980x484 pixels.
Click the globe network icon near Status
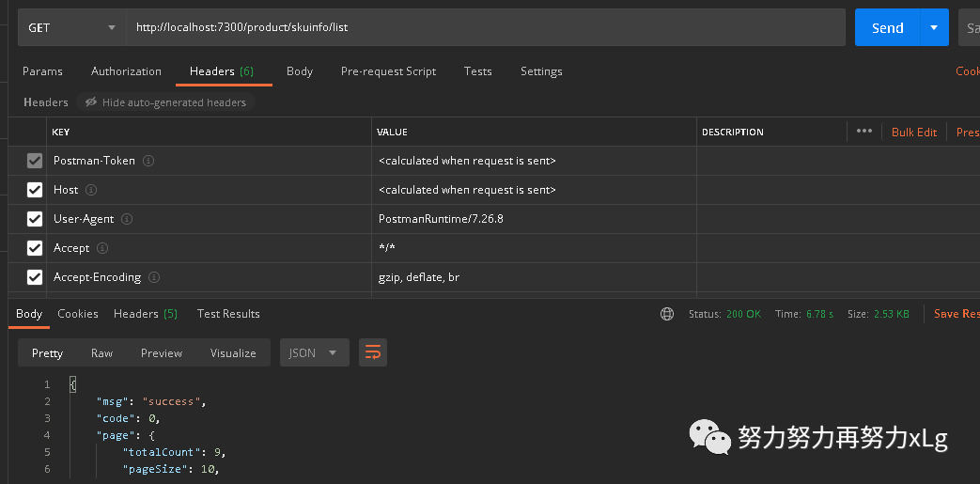point(667,314)
